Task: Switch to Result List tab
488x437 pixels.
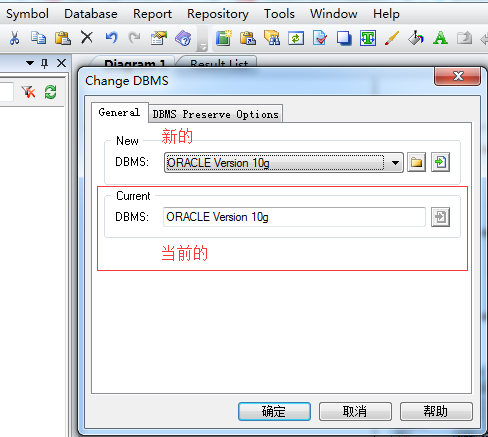Action: click(x=219, y=63)
